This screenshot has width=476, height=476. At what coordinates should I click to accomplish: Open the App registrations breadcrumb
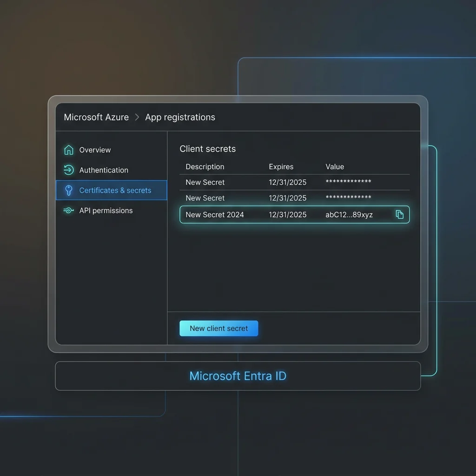click(x=180, y=118)
